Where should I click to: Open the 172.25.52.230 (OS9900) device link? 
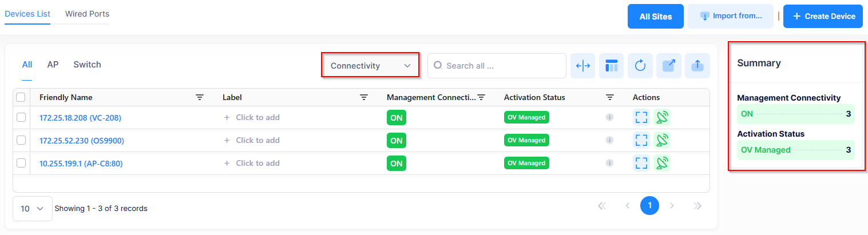pyautogui.click(x=81, y=141)
